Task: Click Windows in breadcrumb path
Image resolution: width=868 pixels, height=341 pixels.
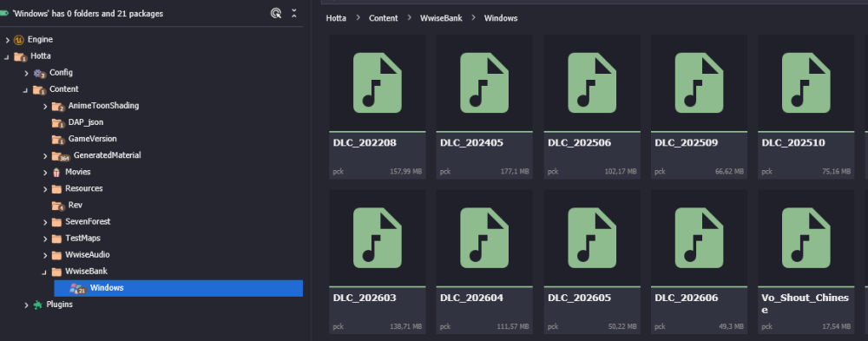Action: (x=501, y=18)
